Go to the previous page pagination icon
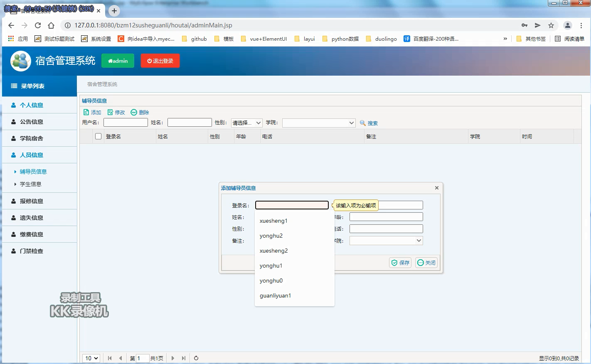The height and width of the screenshot is (364, 591). pos(121,358)
